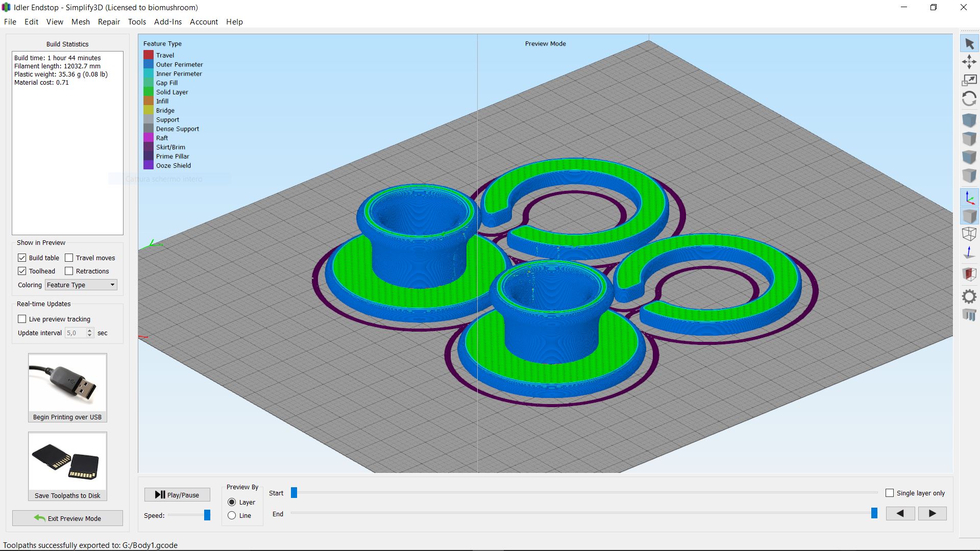Click the Preview Mode label

tap(545, 44)
